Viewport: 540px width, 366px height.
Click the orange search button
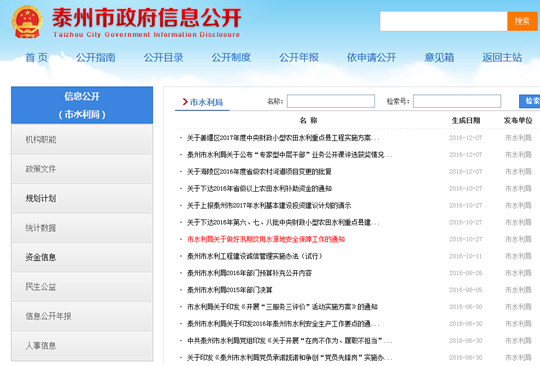[x=522, y=21]
